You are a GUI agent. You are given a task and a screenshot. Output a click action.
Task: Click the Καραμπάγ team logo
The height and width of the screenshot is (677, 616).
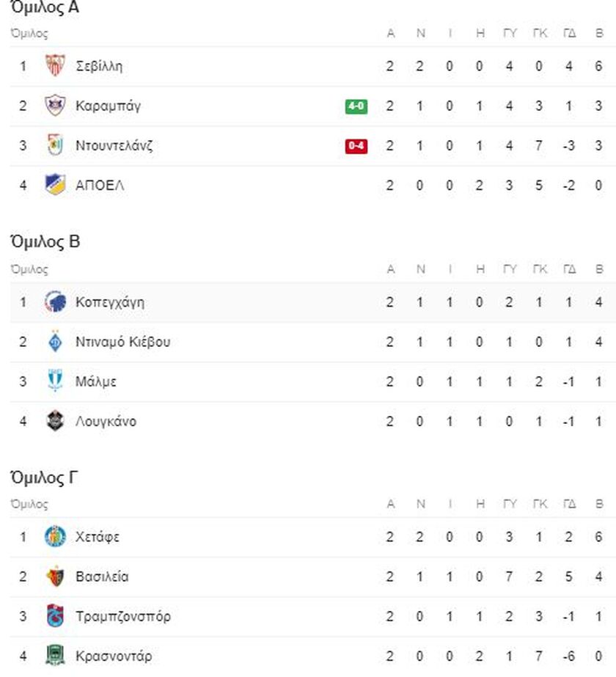coord(55,106)
